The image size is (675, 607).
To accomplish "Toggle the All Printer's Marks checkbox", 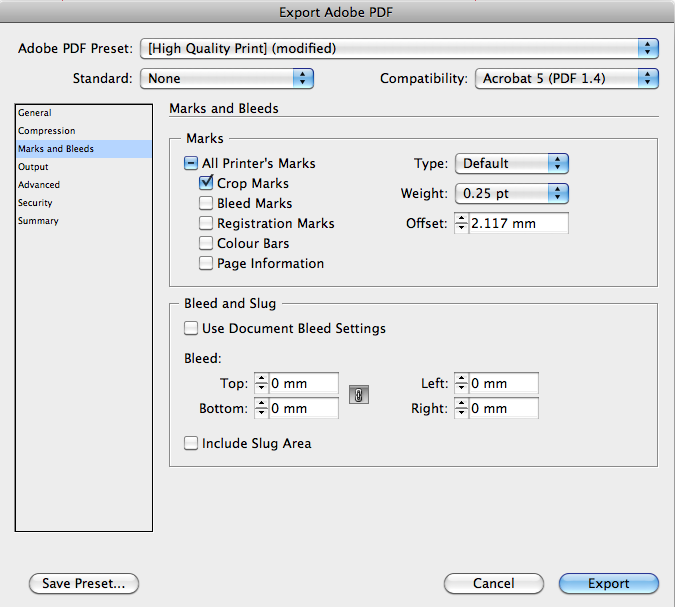I will tap(191, 163).
